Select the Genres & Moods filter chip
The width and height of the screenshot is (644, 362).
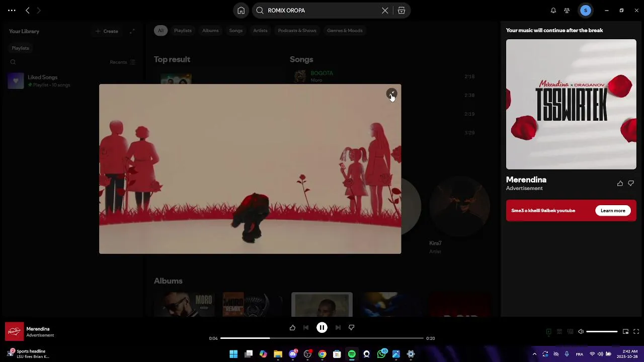[345, 31]
